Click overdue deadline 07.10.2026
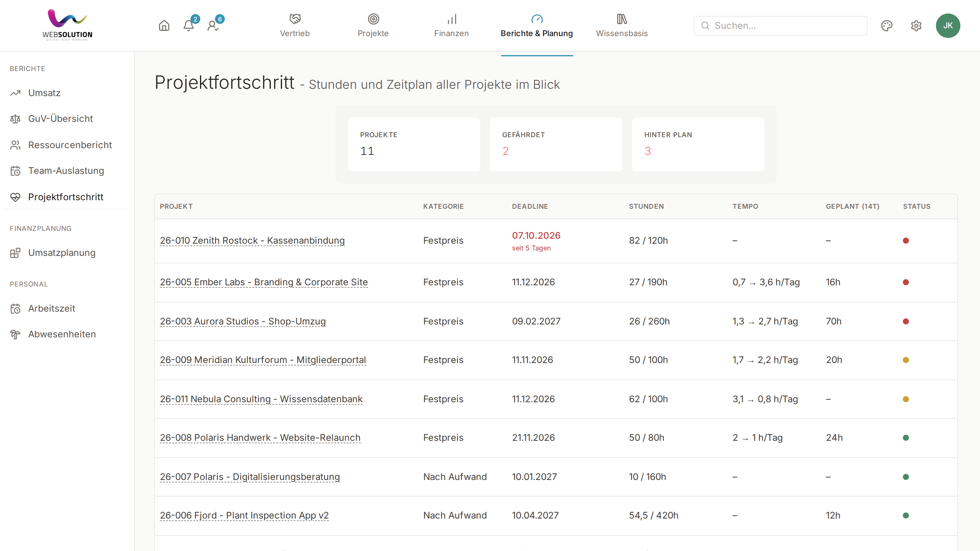The width and height of the screenshot is (980, 551). (x=536, y=235)
